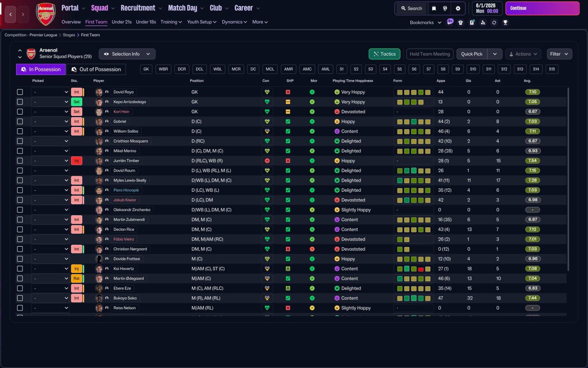The height and width of the screenshot is (368, 588).
Task: Click Christian Nørgaard's red morale icon
Action: pos(312,249)
